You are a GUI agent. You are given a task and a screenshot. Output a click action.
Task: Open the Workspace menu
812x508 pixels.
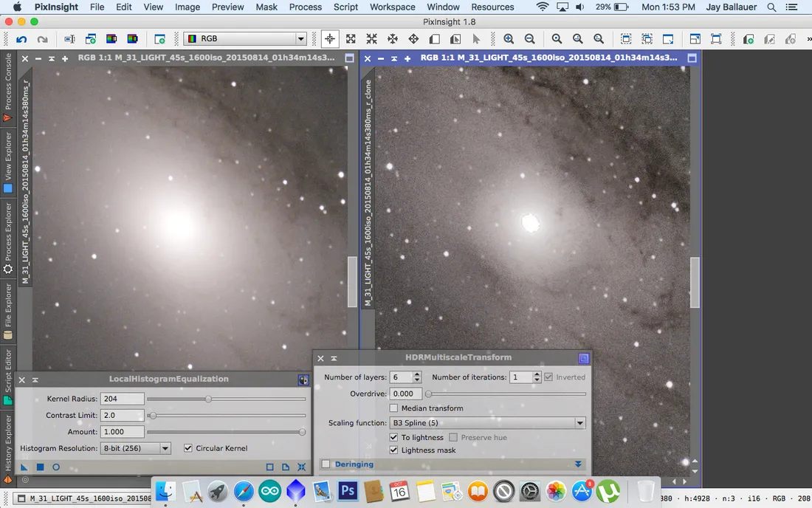392,7
